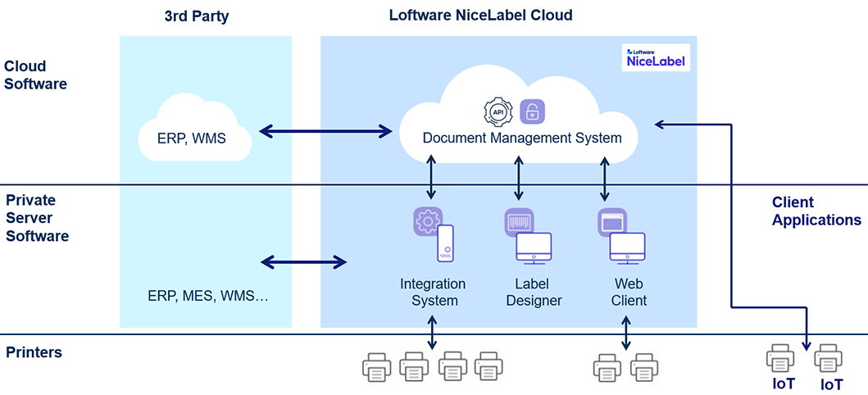Click the Loftware NiceLabel Cloud heading
Screen dimensions: 868x395
pyautogui.click(x=481, y=15)
